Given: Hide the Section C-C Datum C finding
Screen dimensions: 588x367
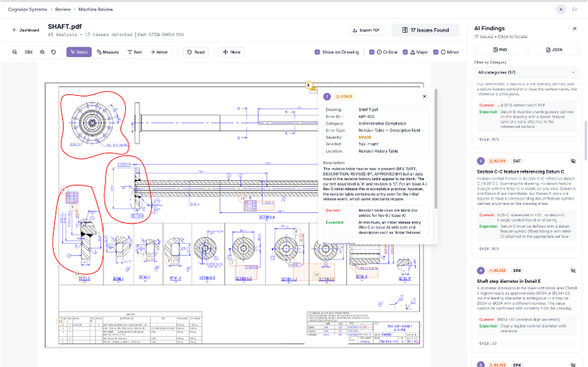Looking at the screenshot, I should (572, 160).
